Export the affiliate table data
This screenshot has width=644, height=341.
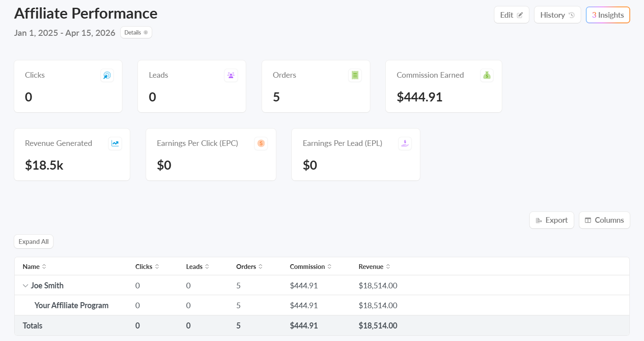click(551, 220)
